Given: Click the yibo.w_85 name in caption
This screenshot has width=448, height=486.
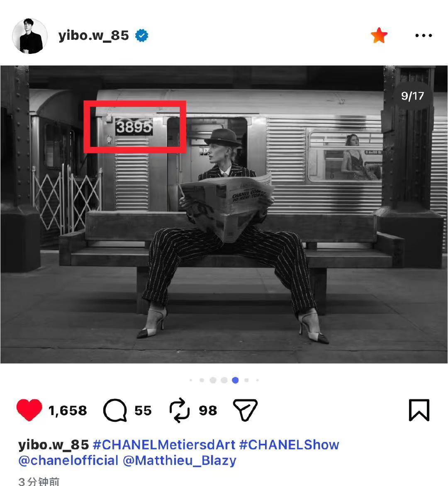Looking at the screenshot, I should point(54,445).
